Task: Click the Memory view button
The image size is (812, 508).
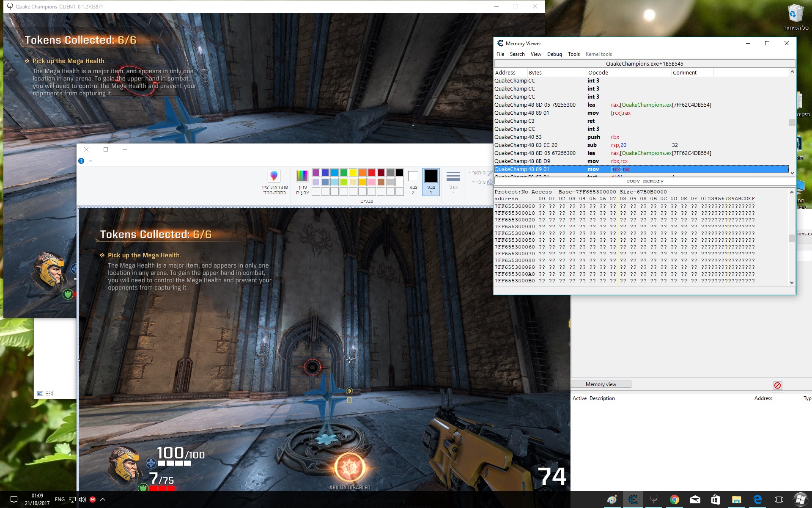Action: [x=601, y=384]
